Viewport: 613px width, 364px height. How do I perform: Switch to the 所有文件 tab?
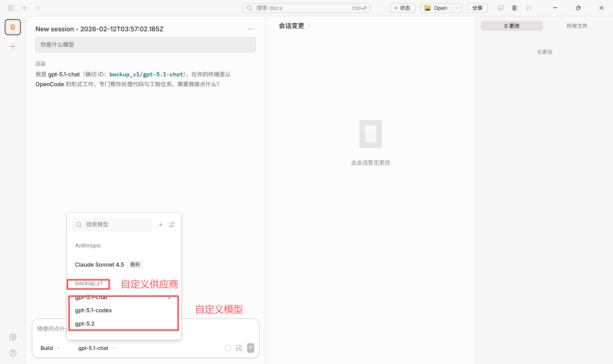(x=577, y=26)
